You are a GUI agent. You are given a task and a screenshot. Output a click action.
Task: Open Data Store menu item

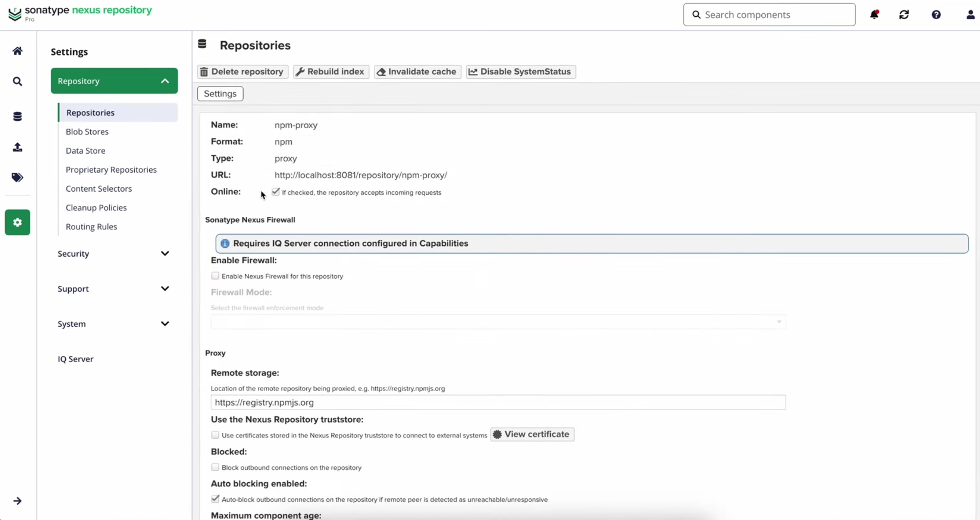(86, 151)
